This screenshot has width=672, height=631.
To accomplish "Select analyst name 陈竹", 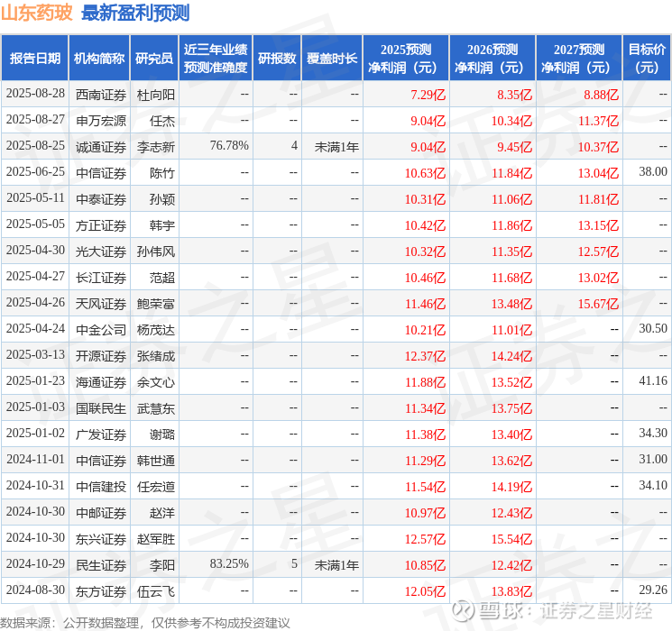I will click(162, 173).
